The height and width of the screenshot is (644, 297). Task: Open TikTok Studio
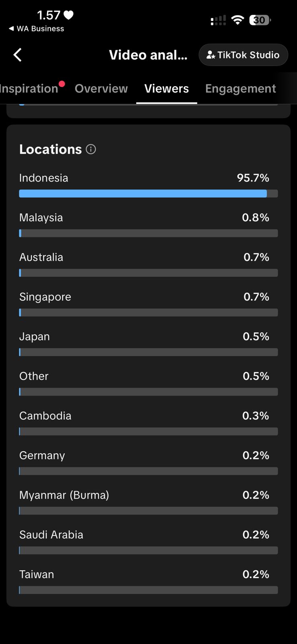(243, 55)
